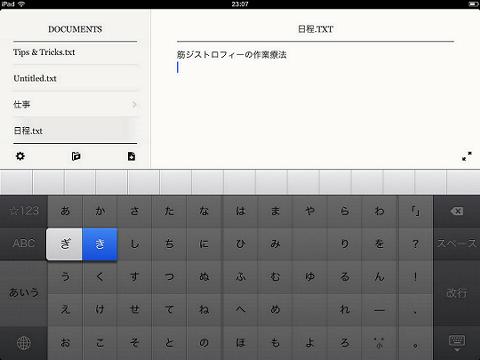Tap the ぬ key
The image size is (480, 360).
coord(204,277)
